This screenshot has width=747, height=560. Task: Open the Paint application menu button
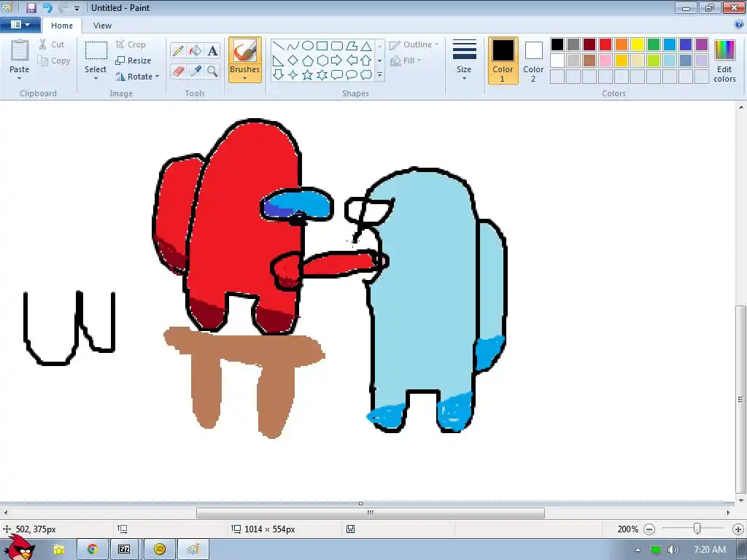click(x=20, y=25)
